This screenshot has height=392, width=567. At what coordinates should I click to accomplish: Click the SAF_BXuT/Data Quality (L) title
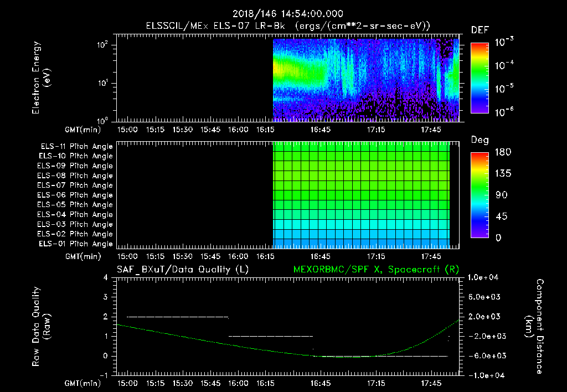pos(183,270)
